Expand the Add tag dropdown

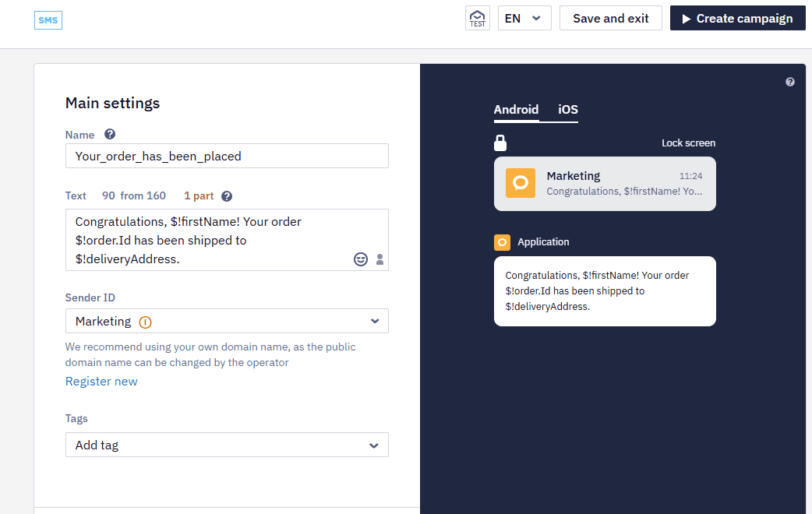pos(227,445)
